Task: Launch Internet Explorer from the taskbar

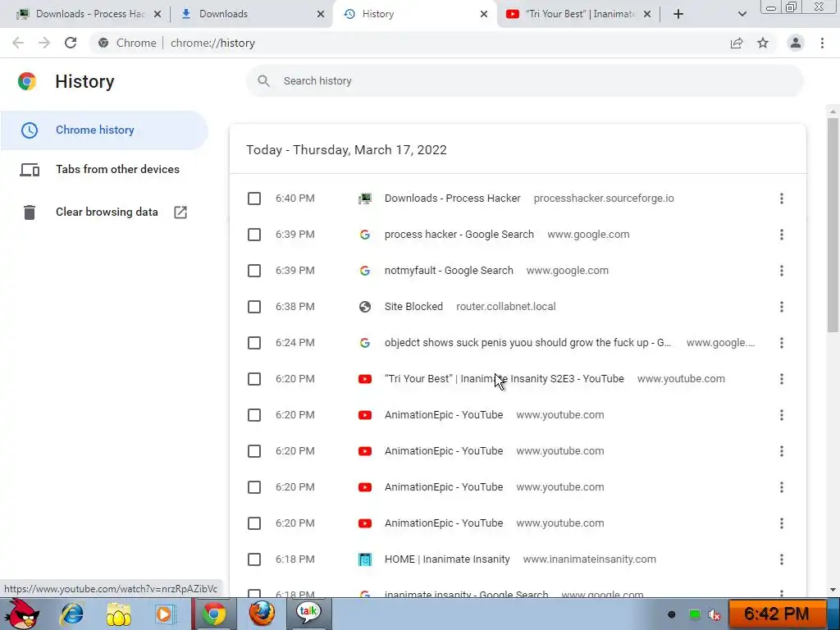Action: click(x=72, y=614)
